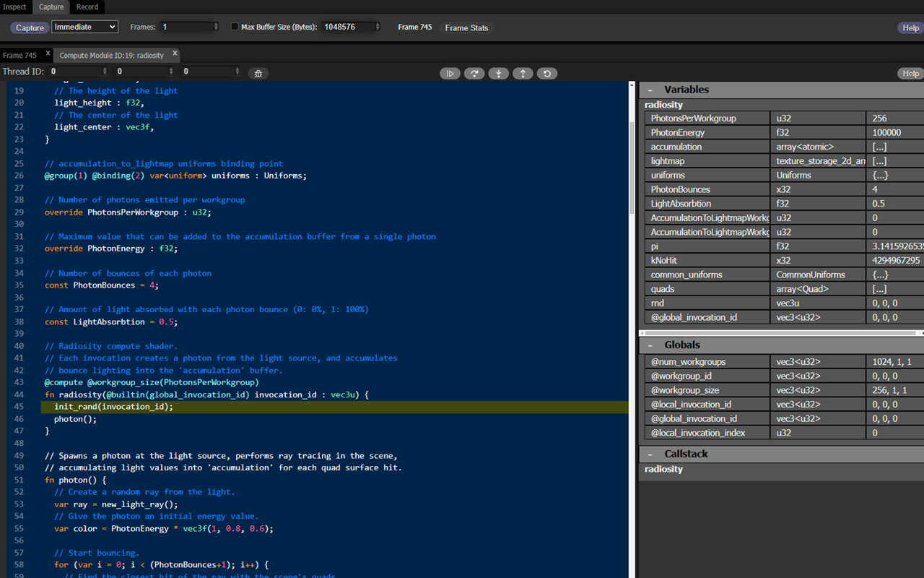Screen dimensions: 924x578
Task: Click the bug icon beside Thread ID
Action: point(258,73)
